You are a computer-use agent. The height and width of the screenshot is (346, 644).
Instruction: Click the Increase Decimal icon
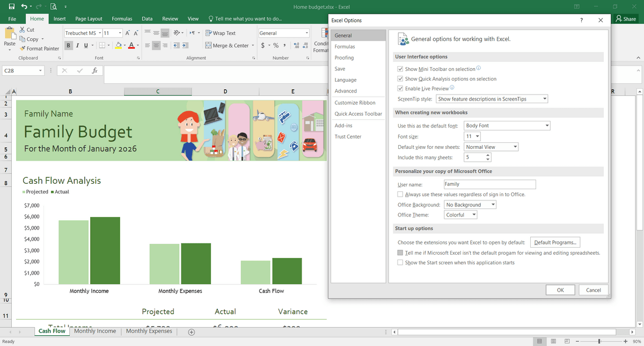[297, 46]
